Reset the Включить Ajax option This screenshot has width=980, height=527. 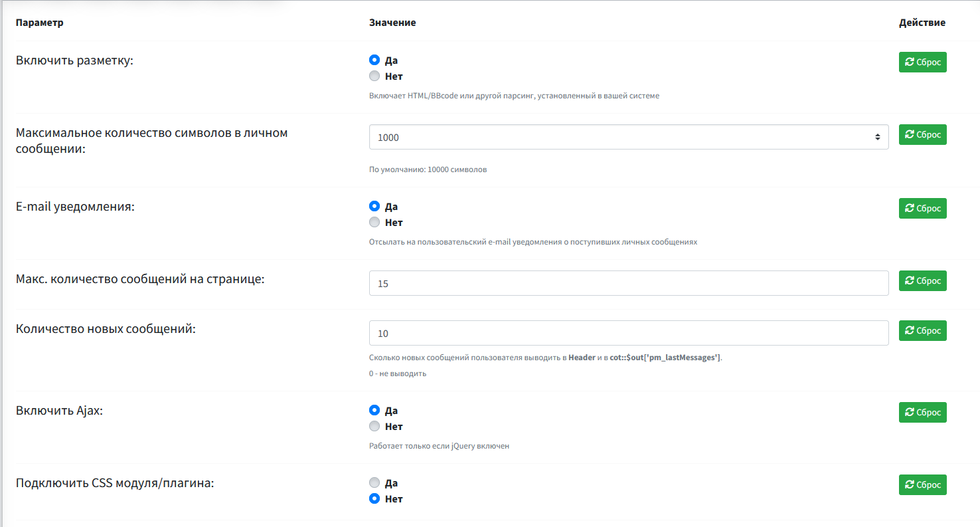pyautogui.click(x=922, y=412)
